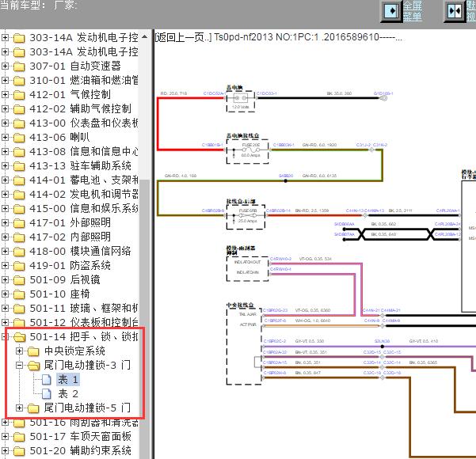Click the 501-20 辅助约束系统 folder icon
The width and height of the screenshot is (476, 459).
pyautogui.click(x=19, y=451)
